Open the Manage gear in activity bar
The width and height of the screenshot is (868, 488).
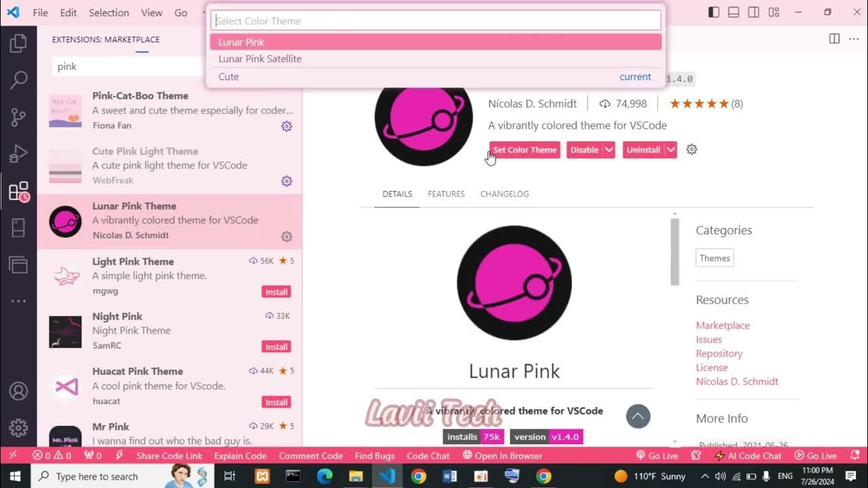(18, 428)
